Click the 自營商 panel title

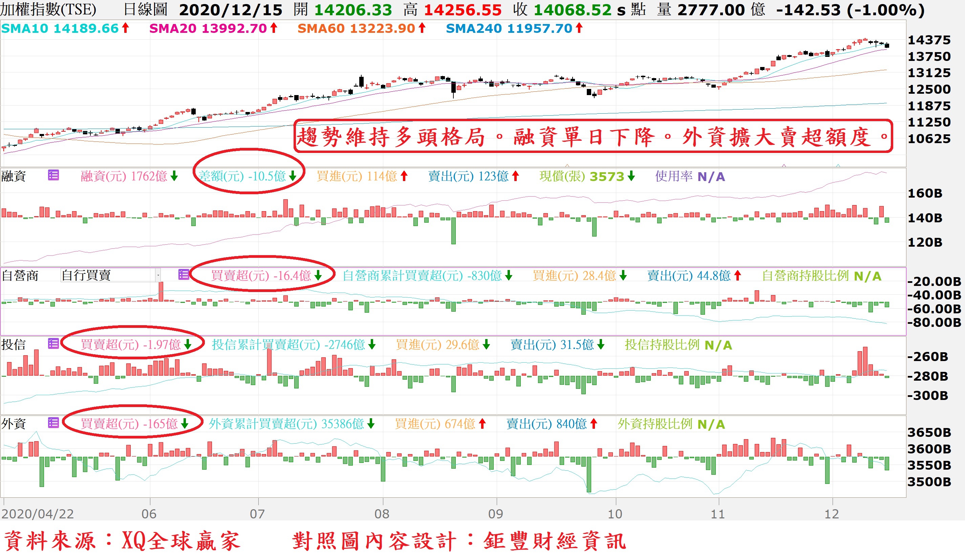pyautogui.click(x=20, y=275)
